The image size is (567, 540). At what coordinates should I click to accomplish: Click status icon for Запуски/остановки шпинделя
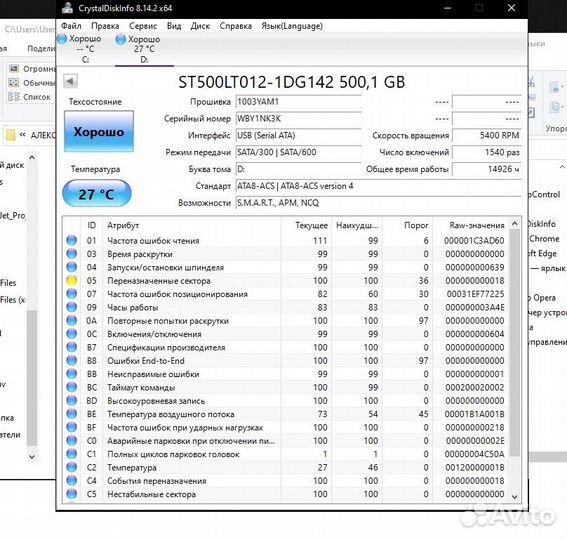pyautogui.click(x=72, y=267)
